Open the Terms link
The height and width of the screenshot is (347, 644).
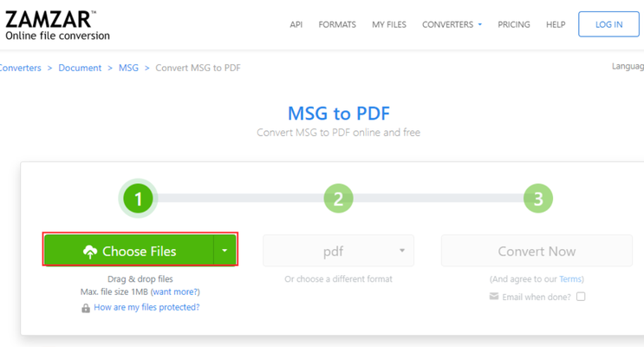pos(570,279)
